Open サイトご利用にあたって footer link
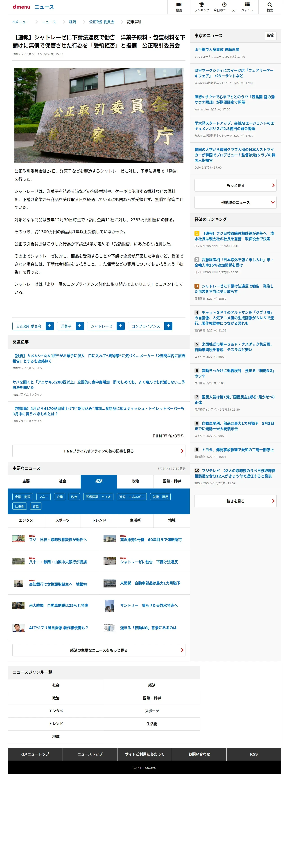This screenshot has height=868, width=289. coord(144,754)
